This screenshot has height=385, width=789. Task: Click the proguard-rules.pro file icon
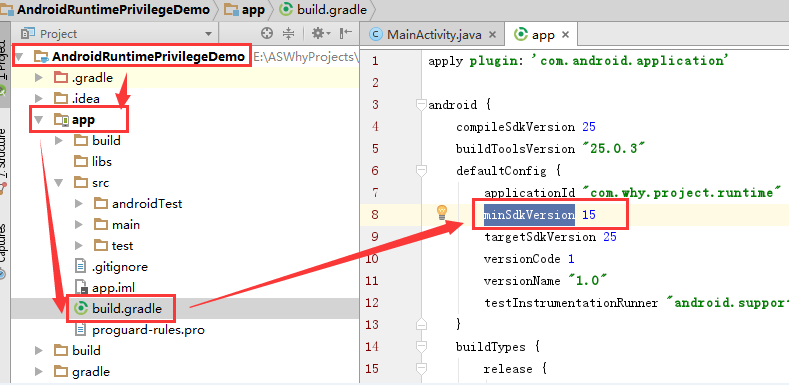[x=81, y=330]
